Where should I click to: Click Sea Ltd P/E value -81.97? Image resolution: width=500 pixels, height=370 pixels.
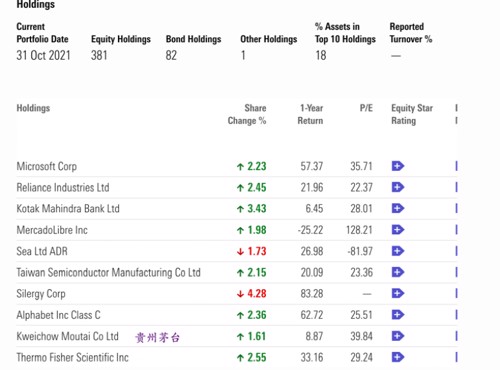pos(360,251)
